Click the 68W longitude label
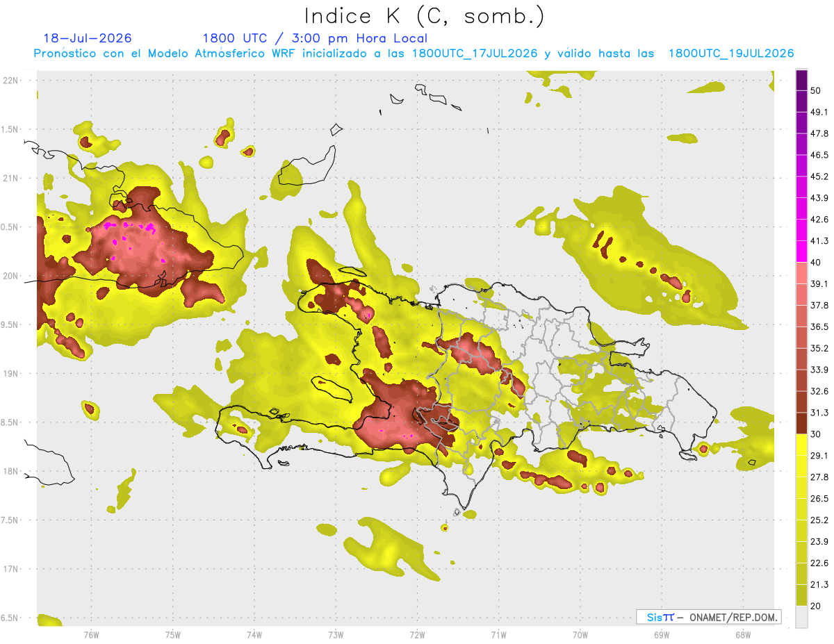This screenshot has height=644, width=834. click(x=742, y=634)
